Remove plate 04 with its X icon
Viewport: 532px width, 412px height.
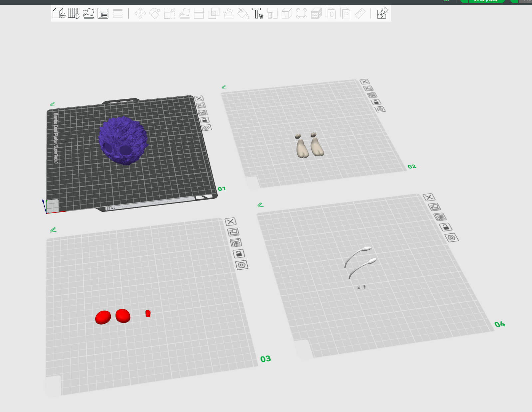[429, 197]
